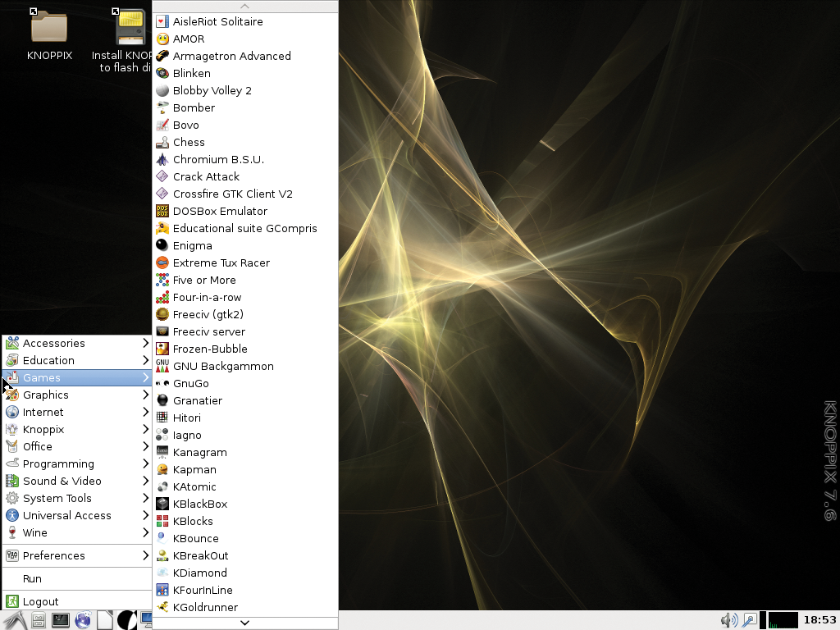Open the Wine menu category
This screenshot has width=840, height=630.
(x=77, y=532)
